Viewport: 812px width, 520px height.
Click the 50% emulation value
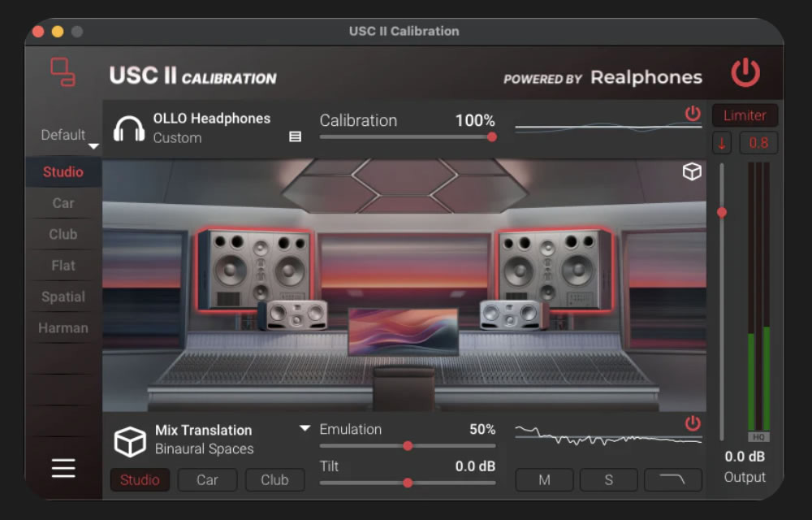coord(482,429)
